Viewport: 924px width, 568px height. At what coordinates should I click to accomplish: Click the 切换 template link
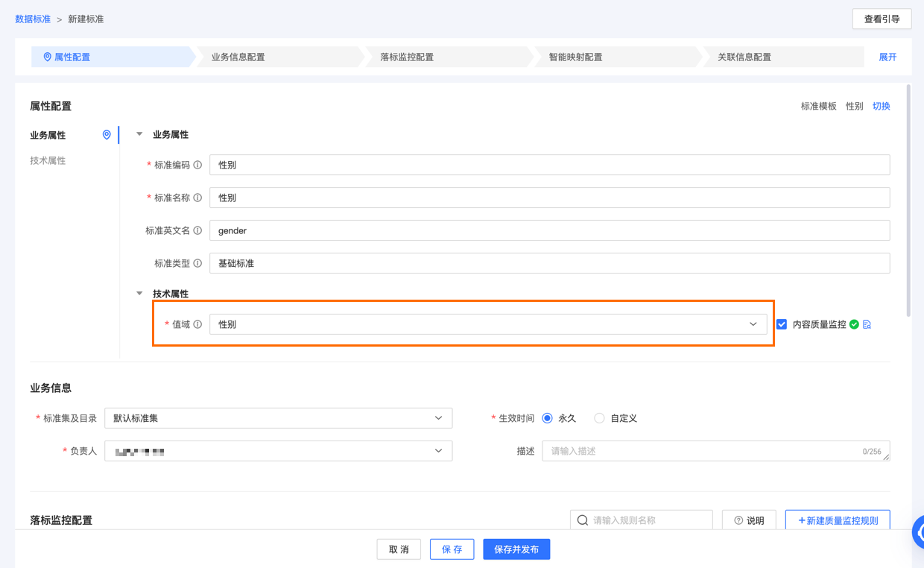click(882, 107)
